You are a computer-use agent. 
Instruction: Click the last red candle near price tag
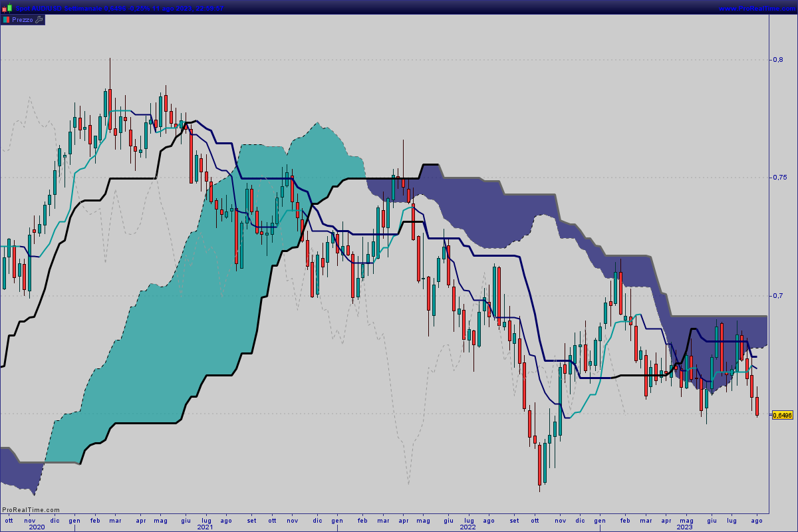(757, 406)
